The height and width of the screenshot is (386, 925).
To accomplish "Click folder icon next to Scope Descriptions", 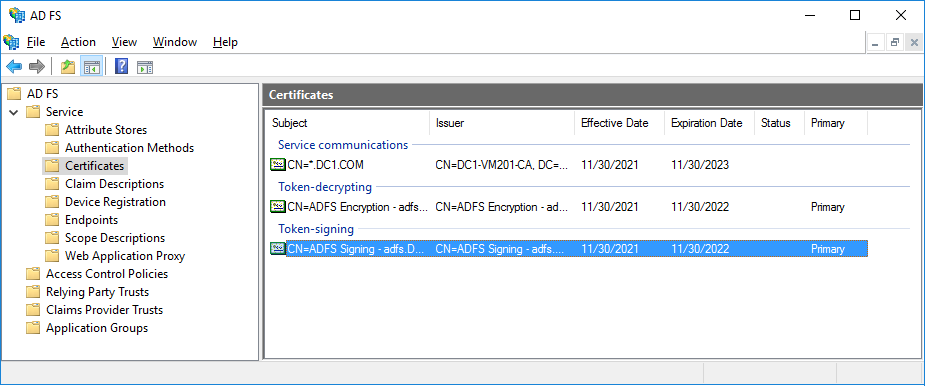I will tap(53, 238).
